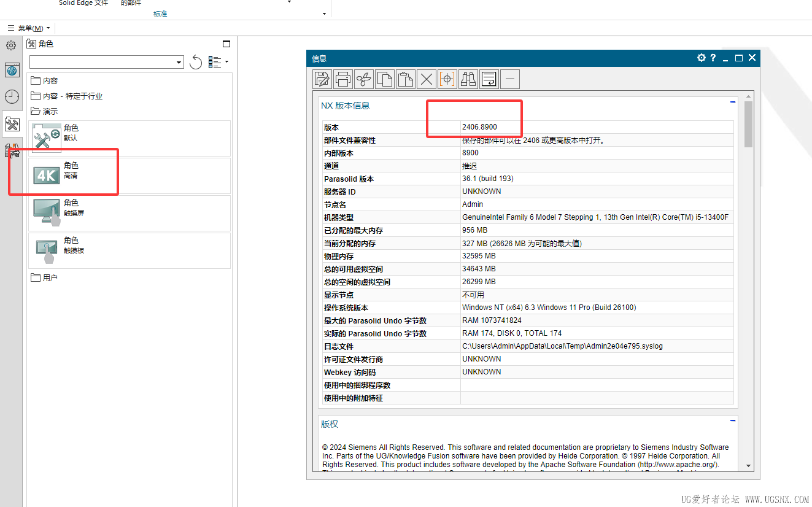This screenshot has height=507, width=812.
Task: Click the version value 2406.8900
Action: coord(479,127)
